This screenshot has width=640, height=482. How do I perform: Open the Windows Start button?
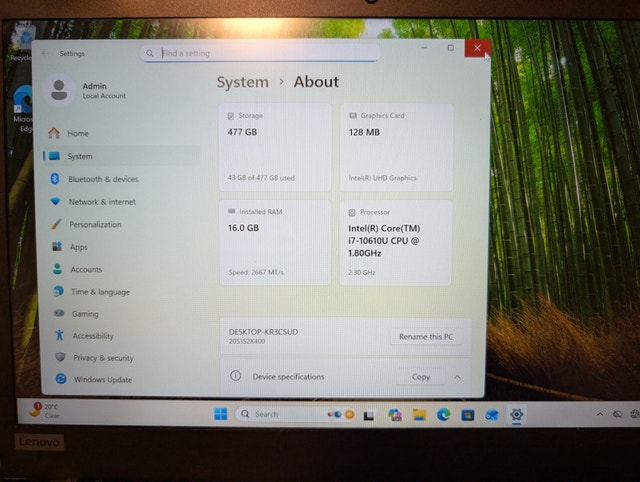pos(221,414)
